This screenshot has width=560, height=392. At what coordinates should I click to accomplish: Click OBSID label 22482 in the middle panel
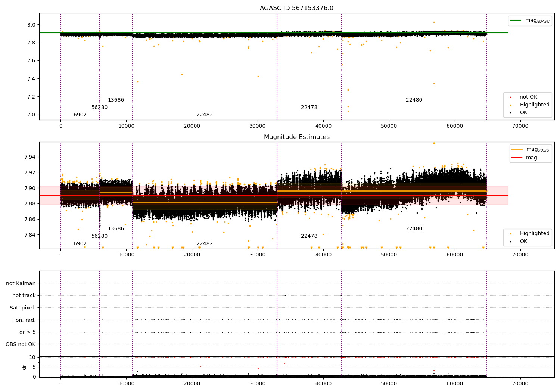click(205, 244)
